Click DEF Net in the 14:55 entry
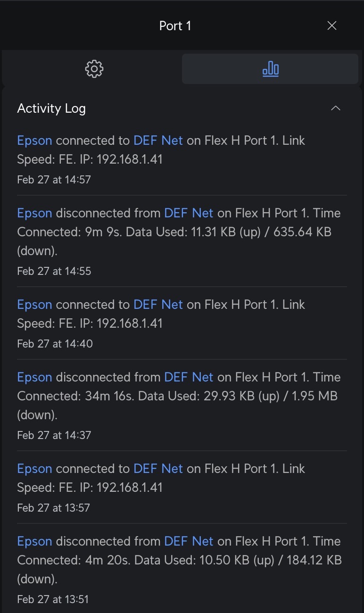Image resolution: width=364 pixels, height=613 pixels. [189, 213]
